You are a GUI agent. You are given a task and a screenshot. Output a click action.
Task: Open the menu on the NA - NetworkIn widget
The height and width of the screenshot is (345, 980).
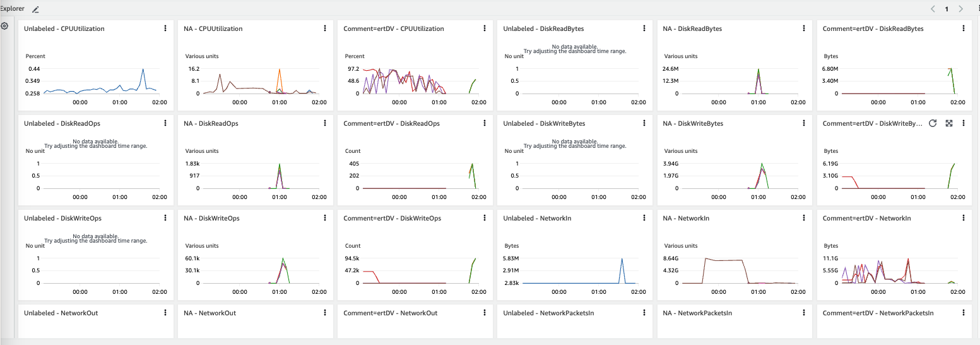coord(804,218)
